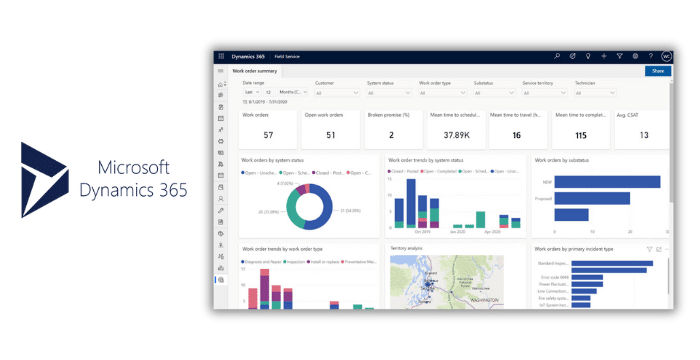
Task: Select the Open work orders 51 card
Action: [330, 130]
